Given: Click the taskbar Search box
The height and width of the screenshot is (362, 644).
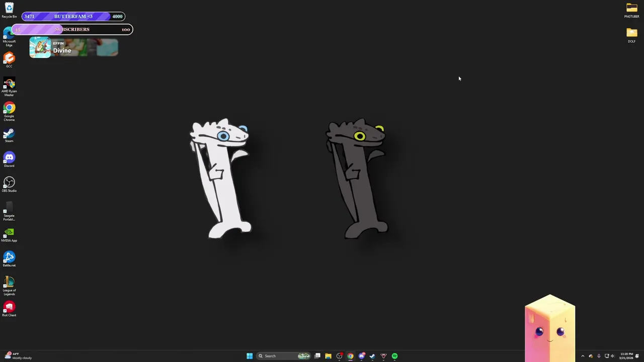Looking at the screenshot, I should pos(283,356).
